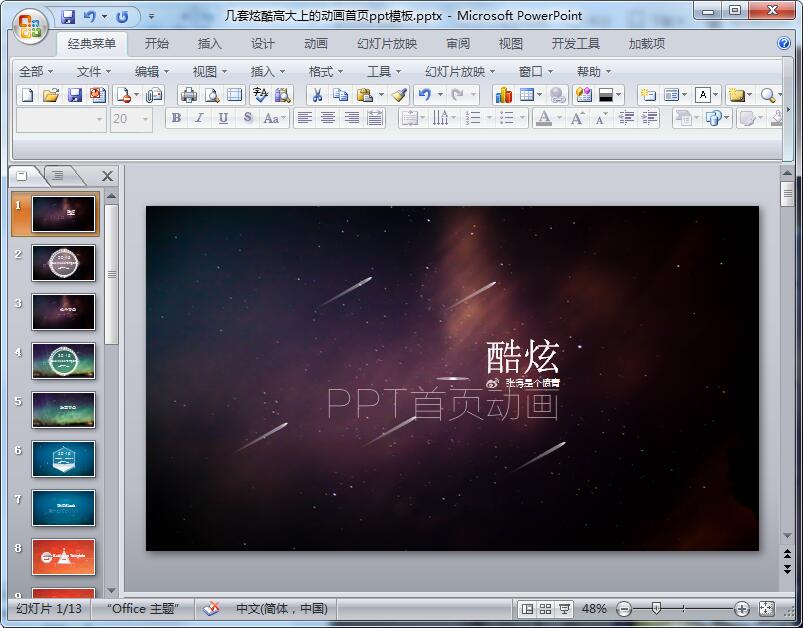Customize Quick Access Toolbar dropdown
This screenshot has height=628, width=803.
click(x=151, y=17)
